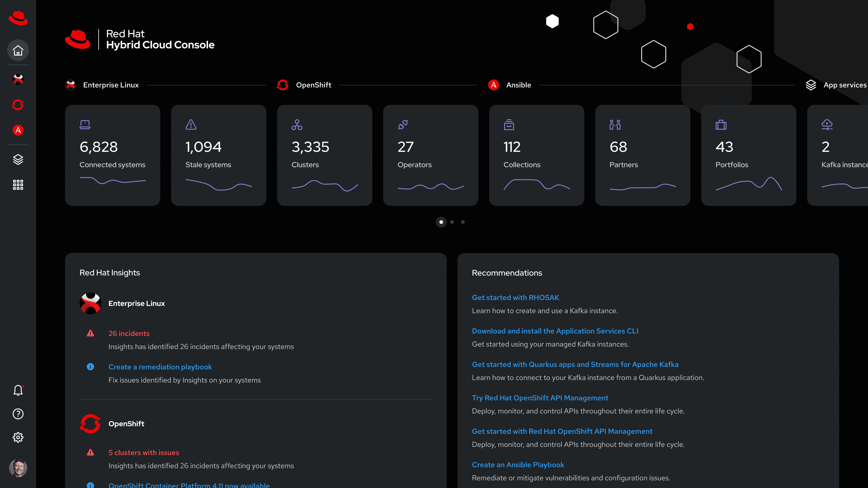868x488 pixels.
Task: Click the Red Hat logo in the sidebar
Action: (x=18, y=18)
